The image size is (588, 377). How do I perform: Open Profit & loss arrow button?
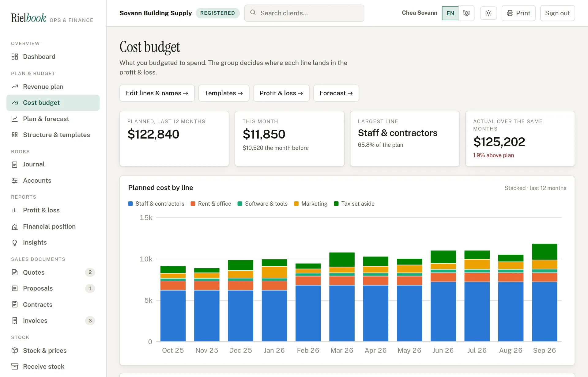click(281, 93)
